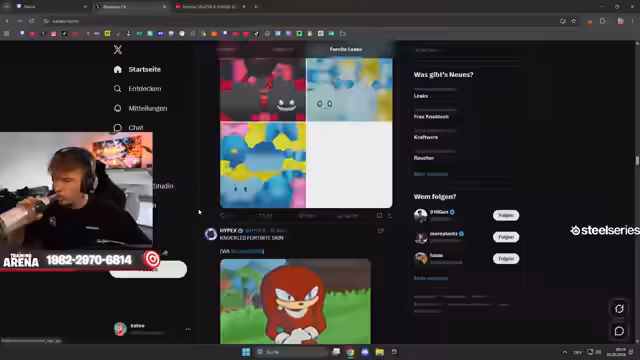Click the Windows taskbar search box
Viewport: 640px width, 360px height.
coord(291,352)
